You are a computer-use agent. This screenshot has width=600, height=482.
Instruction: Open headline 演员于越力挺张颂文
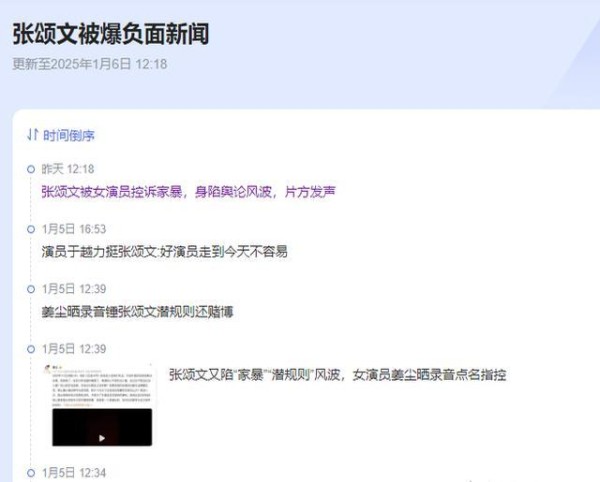165,252
